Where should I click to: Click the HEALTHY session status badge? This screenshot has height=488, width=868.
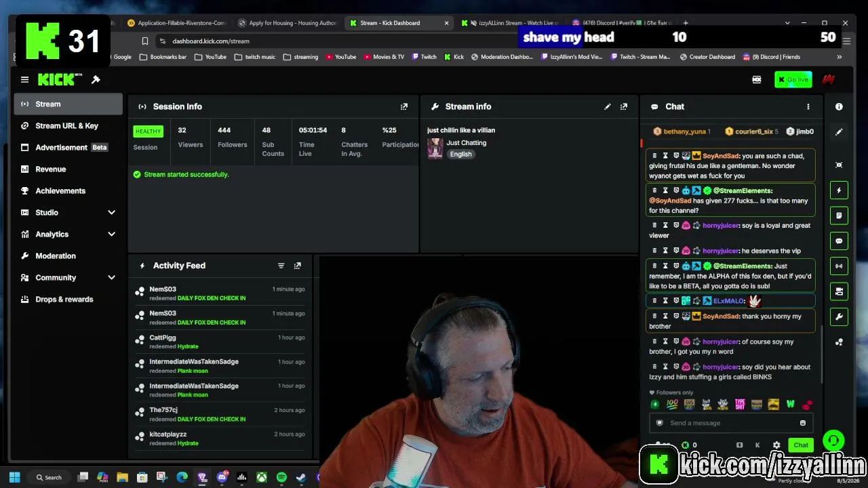click(148, 131)
